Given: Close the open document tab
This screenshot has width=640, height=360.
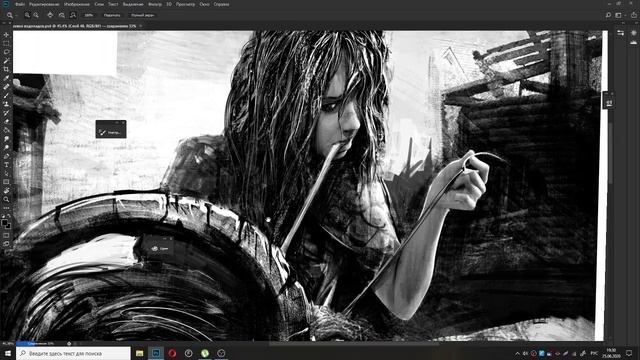Looking at the screenshot, I should (140, 26).
